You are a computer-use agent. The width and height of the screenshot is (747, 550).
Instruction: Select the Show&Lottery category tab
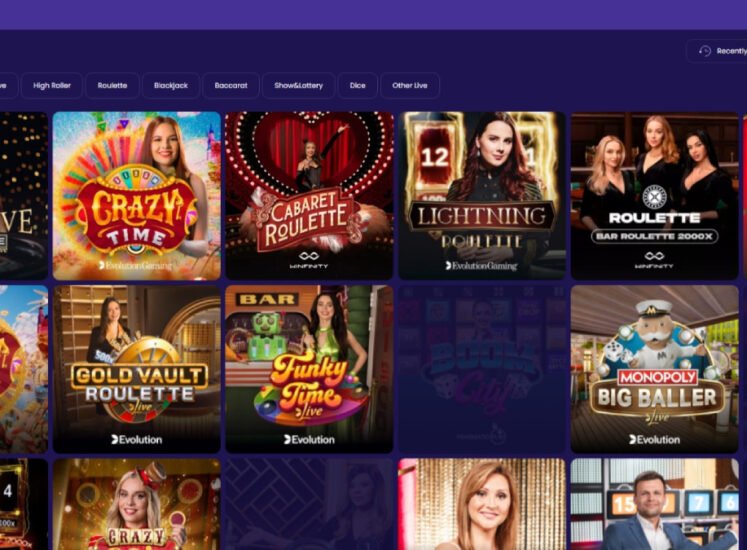click(x=299, y=85)
